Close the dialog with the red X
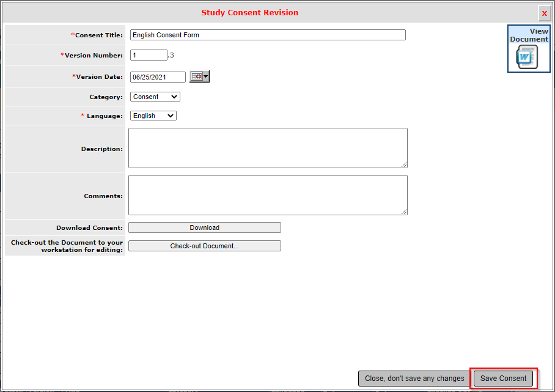The height and width of the screenshot is (392, 555). pyautogui.click(x=545, y=13)
